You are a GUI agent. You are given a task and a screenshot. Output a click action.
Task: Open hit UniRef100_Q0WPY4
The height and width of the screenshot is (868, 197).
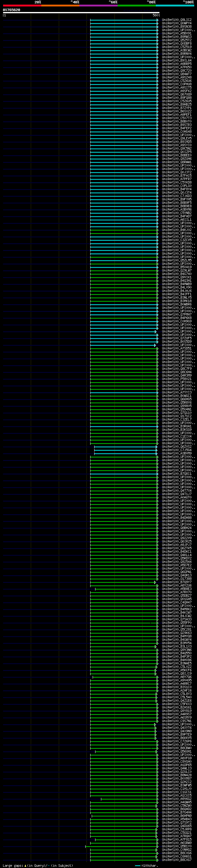point(177,23)
